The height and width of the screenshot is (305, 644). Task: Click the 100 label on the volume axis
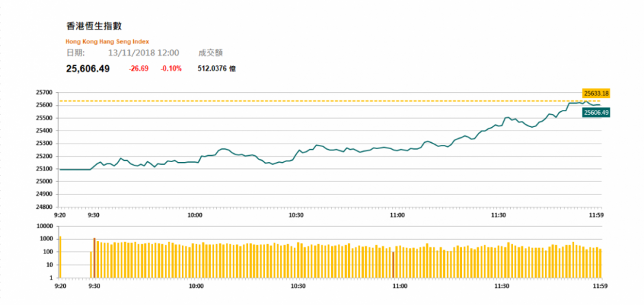pyautogui.click(x=49, y=252)
